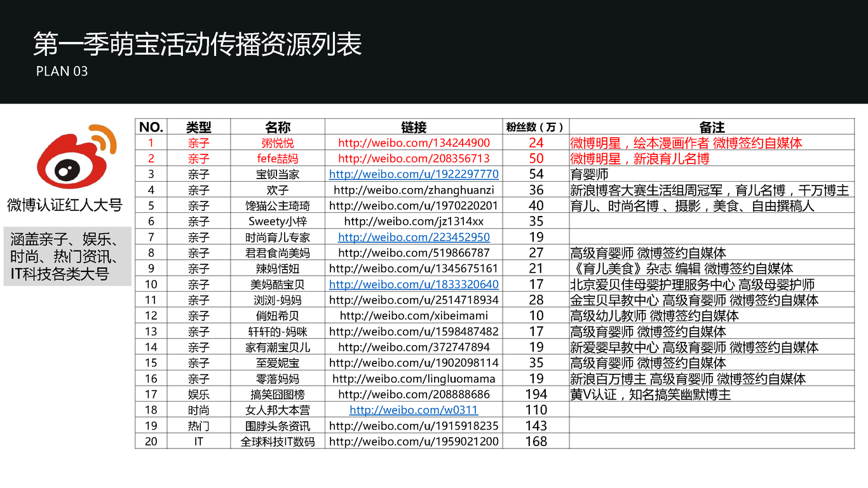Select the name cell 搞笑囧图榜

[x=278, y=394]
